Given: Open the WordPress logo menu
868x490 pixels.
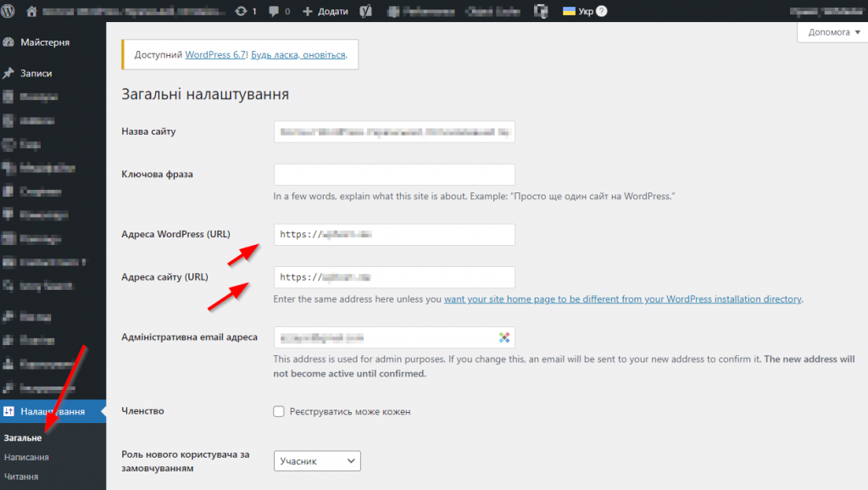Looking at the screenshot, I should point(8,11).
